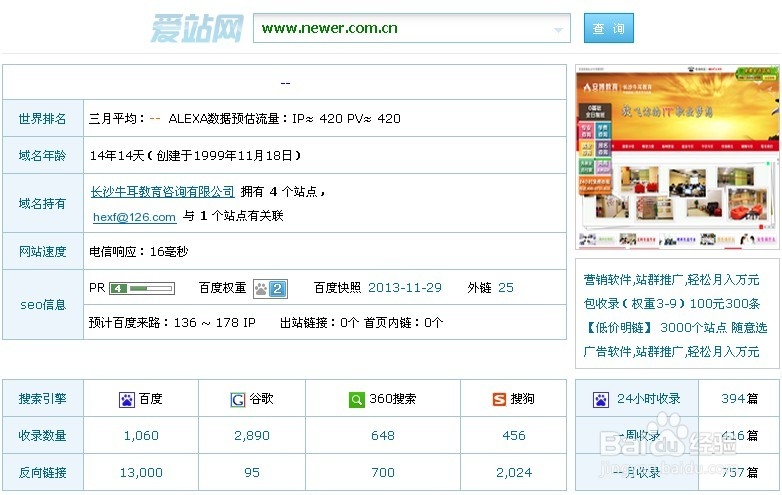Click the PR 4 rank bar
Image resolution: width=782 pixels, height=495 pixels.
[142, 288]
